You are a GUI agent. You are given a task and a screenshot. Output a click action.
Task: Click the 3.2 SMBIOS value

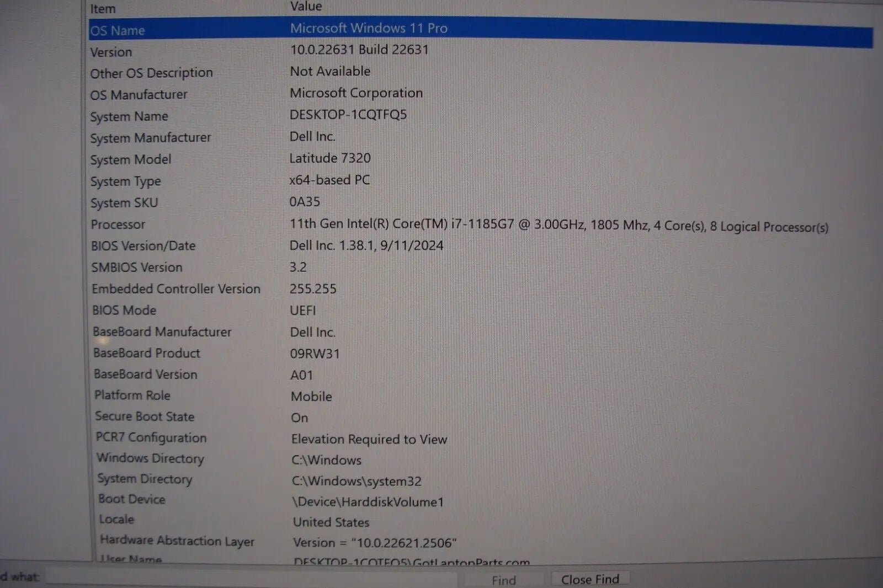click(x=298, y=267)
